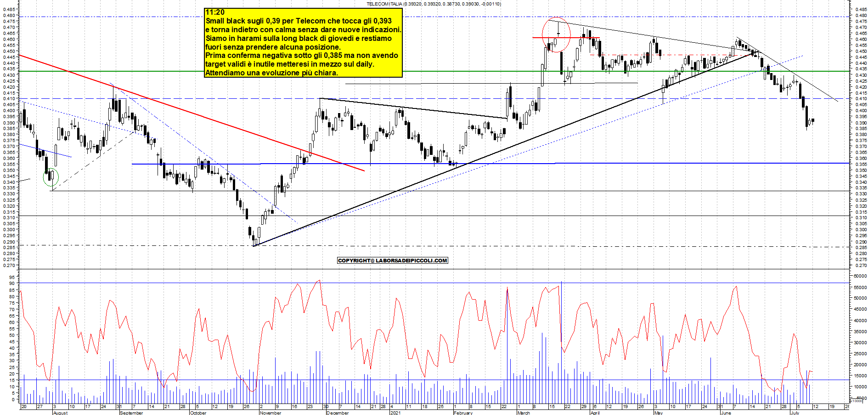Click 0.410 on the left price axis
Viewport: 868px width, 415px height.
point(9,99)
